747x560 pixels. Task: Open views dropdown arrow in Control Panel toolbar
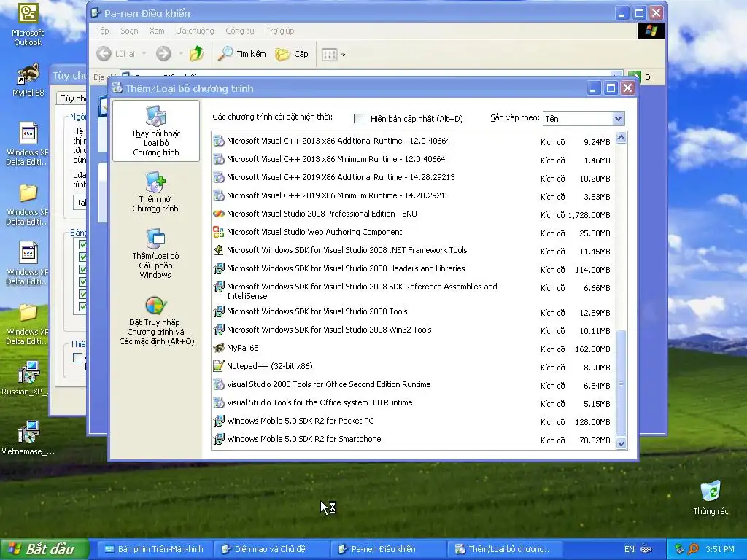point(343,54)
